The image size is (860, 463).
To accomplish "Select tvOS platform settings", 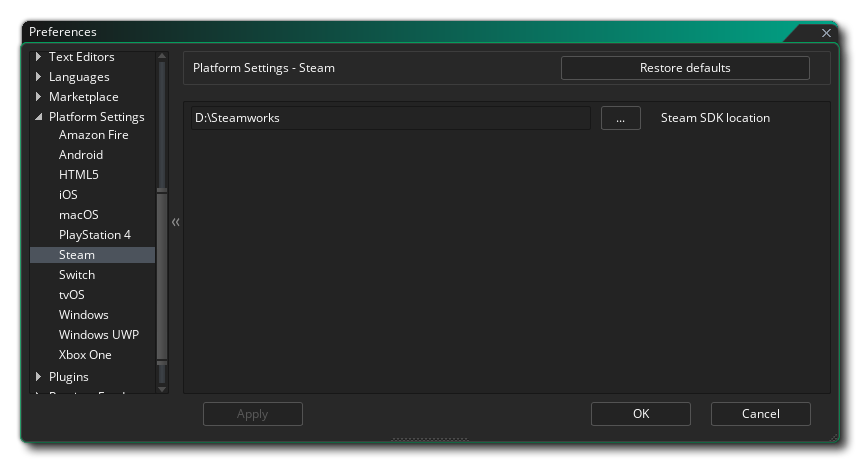I will coord(71,295).
